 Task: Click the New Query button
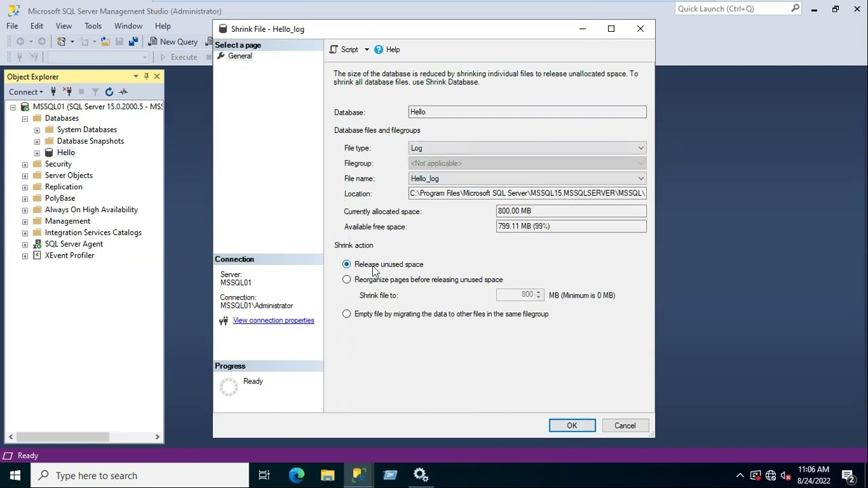pyautogui.click(x=173, y=41)
